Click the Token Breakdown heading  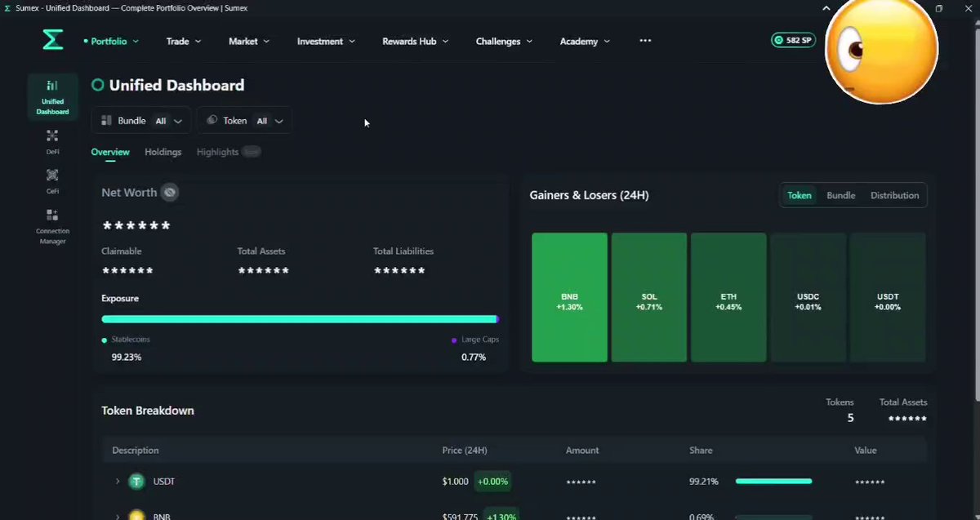148,411
